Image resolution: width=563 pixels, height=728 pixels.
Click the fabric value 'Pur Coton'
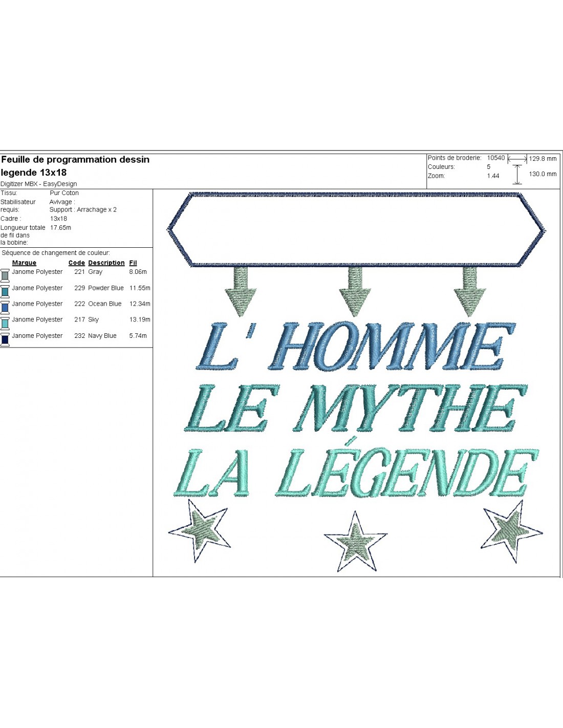(64, 193)
